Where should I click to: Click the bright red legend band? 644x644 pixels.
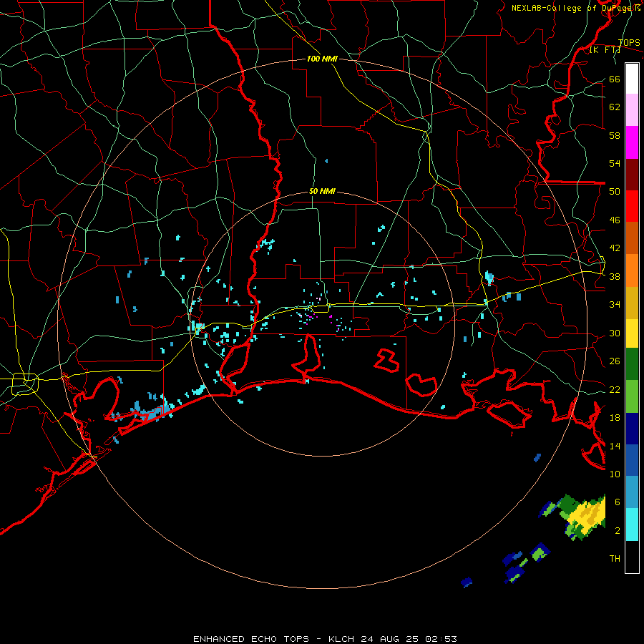(x=632, y=206)
